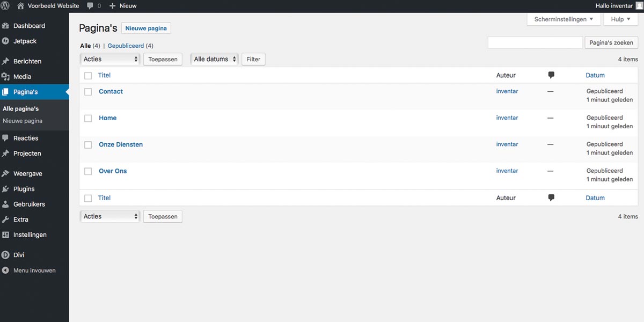Click the Projecten pin icon
Viewport: 644px width, 322px height.
pos(5,153)
